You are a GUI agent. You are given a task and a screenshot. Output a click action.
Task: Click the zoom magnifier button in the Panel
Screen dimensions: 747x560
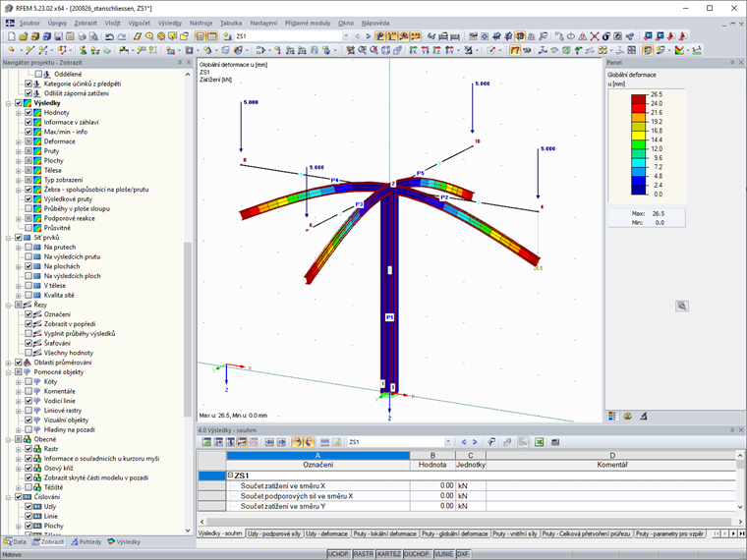(682, 306)
